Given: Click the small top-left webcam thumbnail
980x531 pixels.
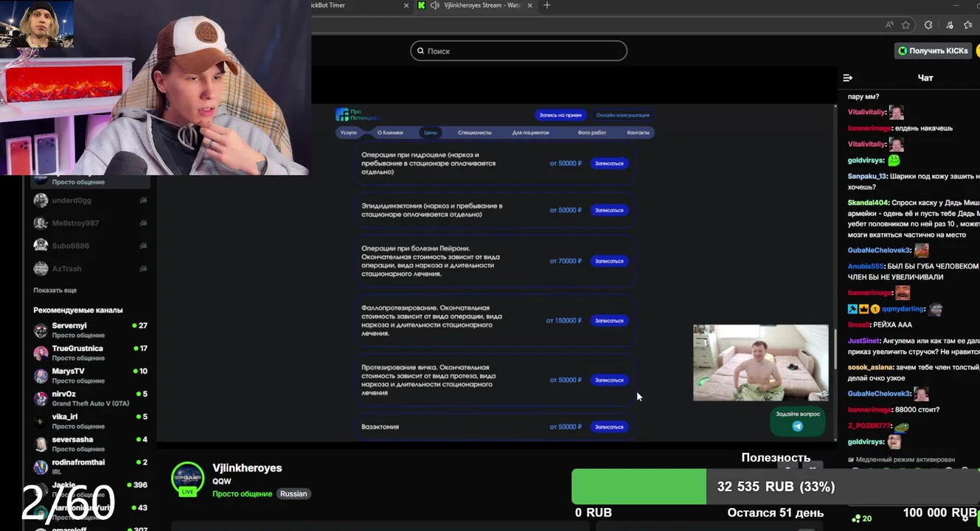Looking at the screenshot, I should pos(37,24).
